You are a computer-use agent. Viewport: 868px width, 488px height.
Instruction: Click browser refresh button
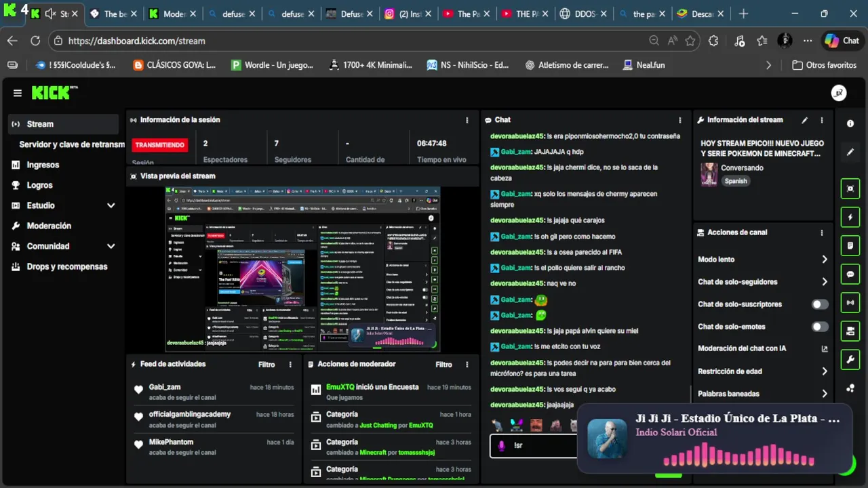pyautogui.click(x=35, y=41)
